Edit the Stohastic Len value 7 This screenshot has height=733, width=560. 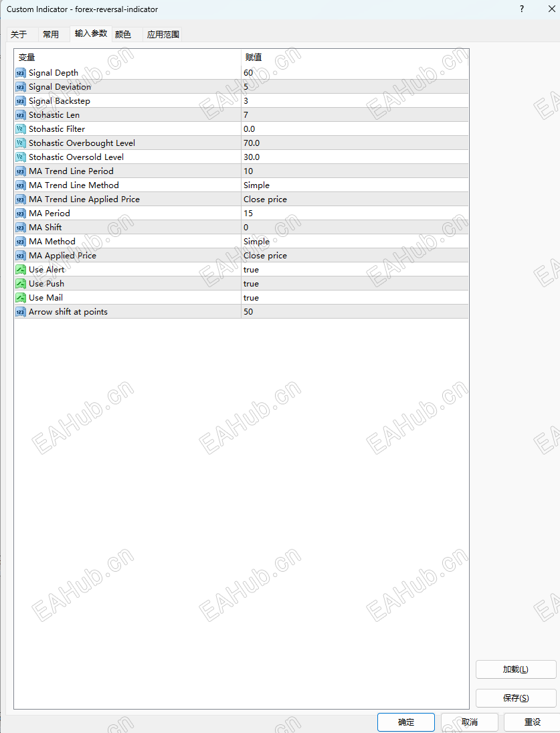point(355,115)
